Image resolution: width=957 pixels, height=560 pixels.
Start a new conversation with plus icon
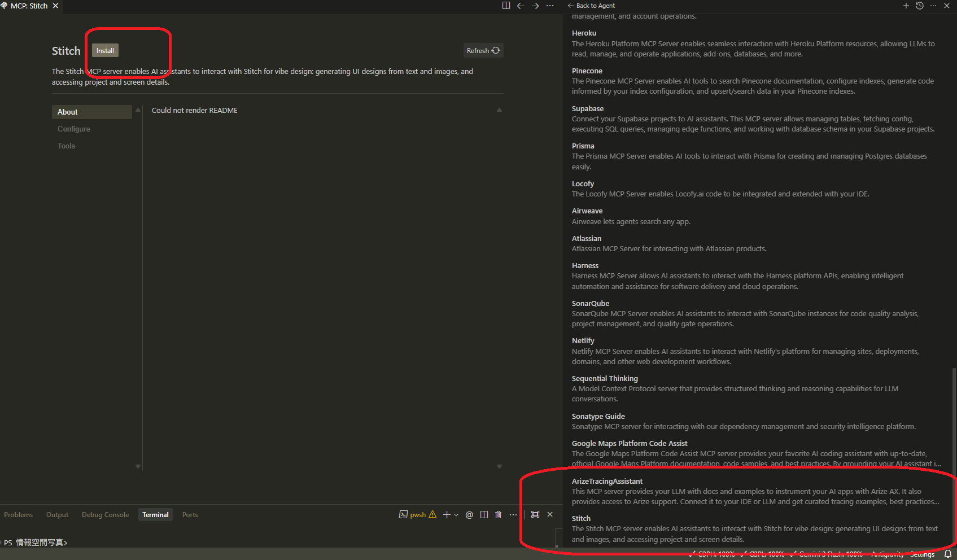pyautogui.click(x=906, y=6)
